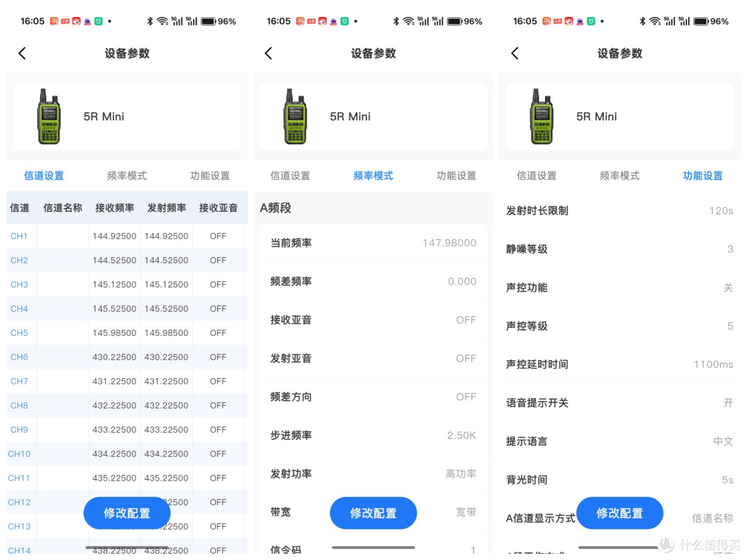The image size is (747, 560).
Task: Click CH9 receive tone OFF cell
Action: (218, 429)
